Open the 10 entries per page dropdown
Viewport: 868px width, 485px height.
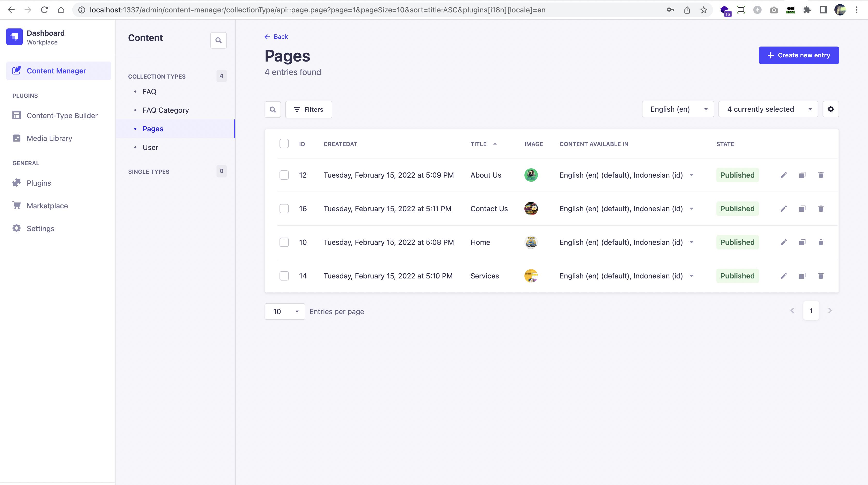click(285, 312)
